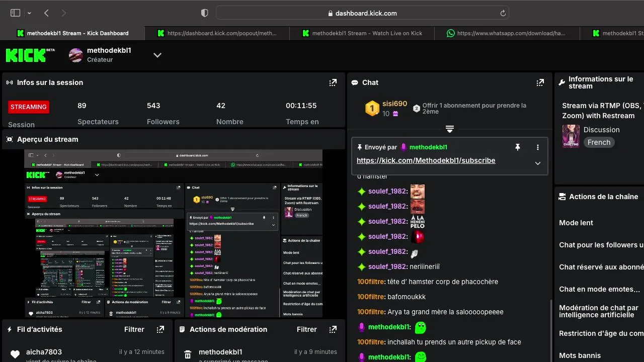Open the Safari sidebar dropdown arrow
Viewport: 644px width, 362px height.
pyautogui.click(x=29, y=13)
